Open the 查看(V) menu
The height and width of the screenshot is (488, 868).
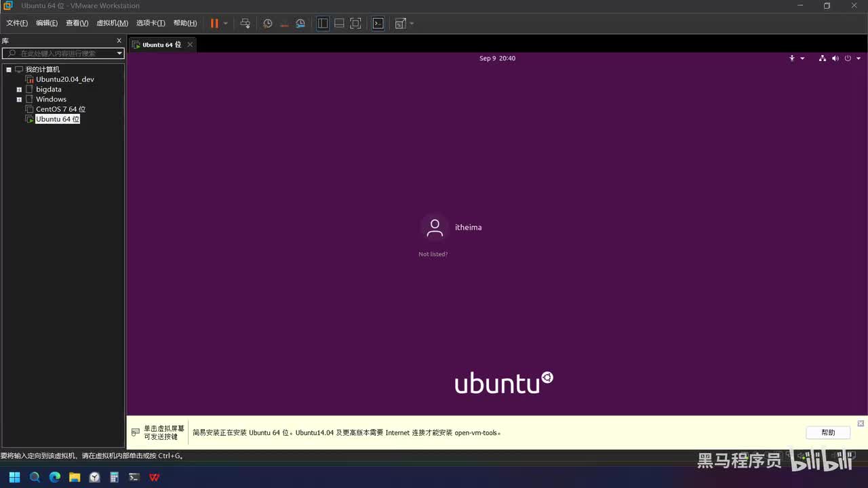coord(77,23)
